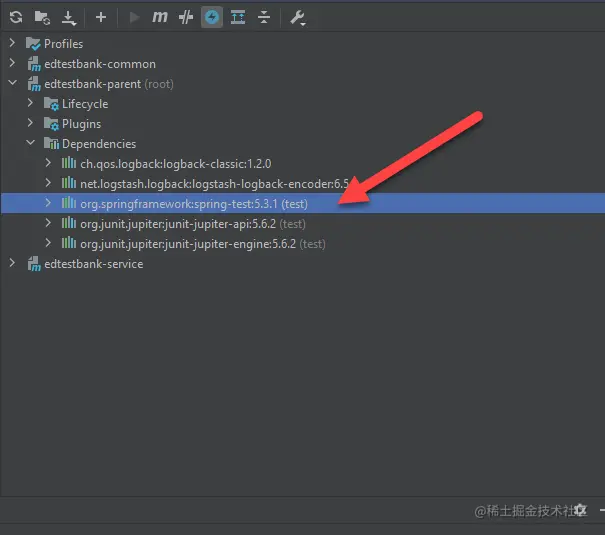Image resolution: width=605 pixels, height=535 pixels.
Task: Generate sources and update folders icon
Action: pos(42,17)
